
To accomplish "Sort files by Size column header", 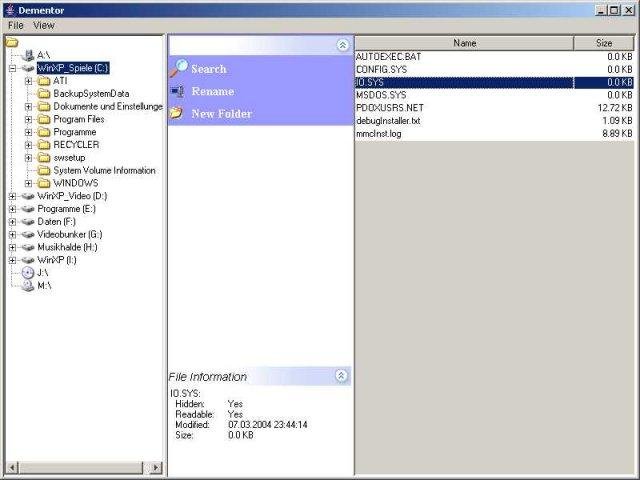I will (x=604, y=43).
